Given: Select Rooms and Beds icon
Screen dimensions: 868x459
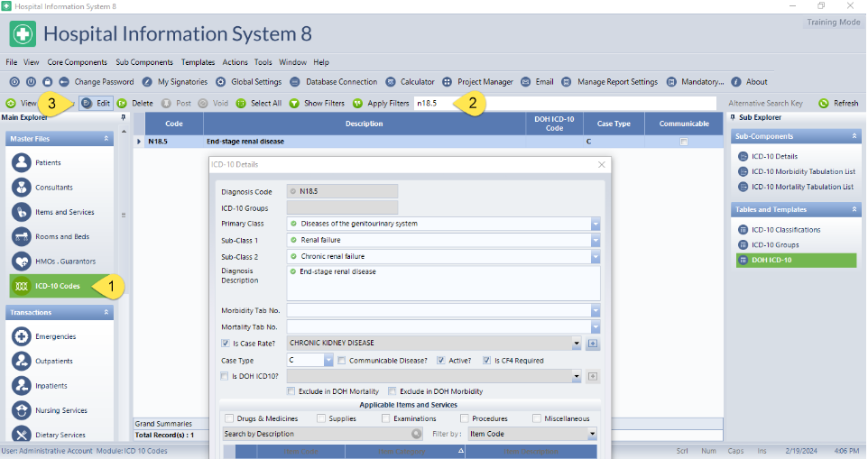Looking at the screenshot, I should click(x=22, y=236).
